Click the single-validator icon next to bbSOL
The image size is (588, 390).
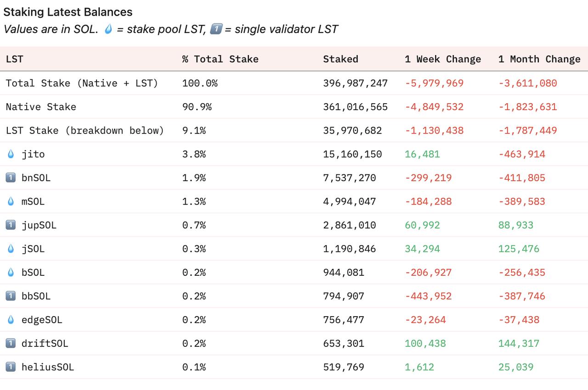pyautogui.click(x=11, y=296)
